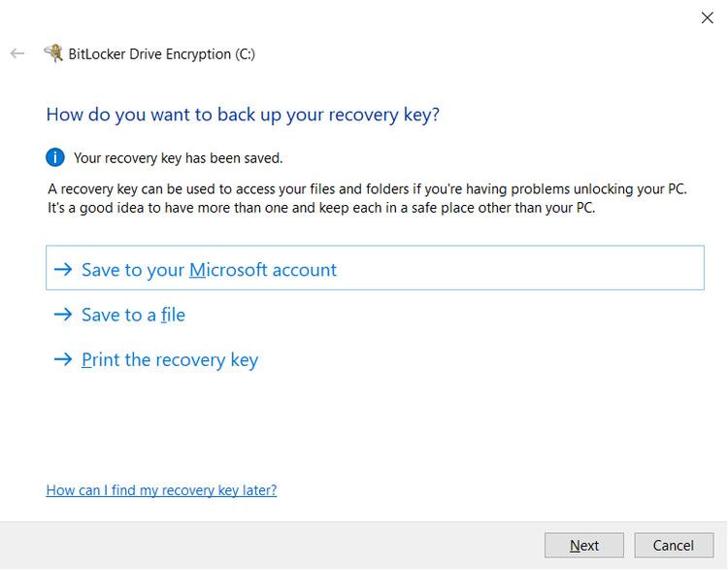Image resolution: width=728 pixels, height=570 pixels.
Task: Select Print the recovery key option
Action: (170, 359)
